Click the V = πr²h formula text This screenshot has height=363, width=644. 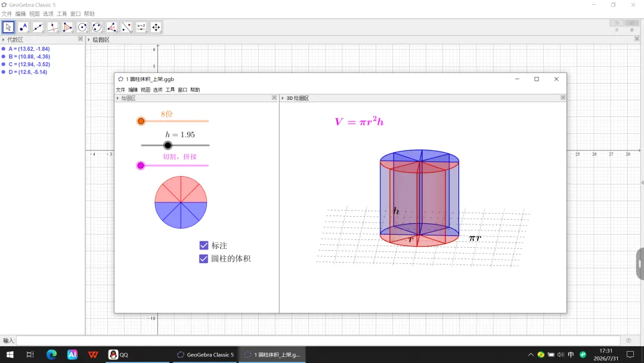pos(359,121)
